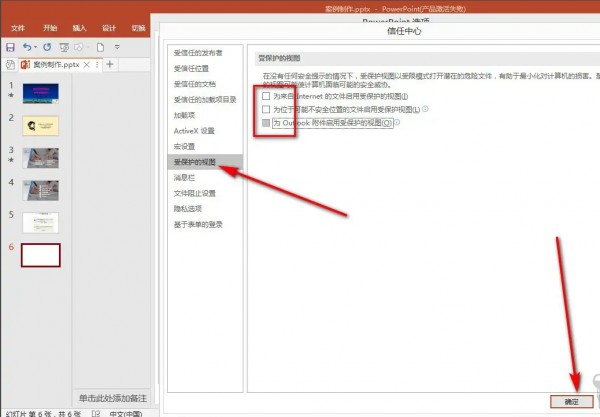Open the 插入 ribbon tab
This screenshot has height=417, width=600.
79,28
